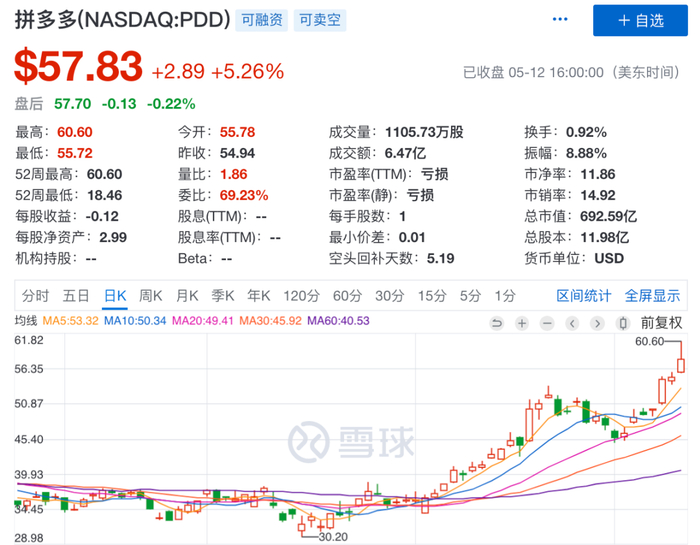
Task: Toggle candlestick style icon beside 前复权
Action: [623, 323]
